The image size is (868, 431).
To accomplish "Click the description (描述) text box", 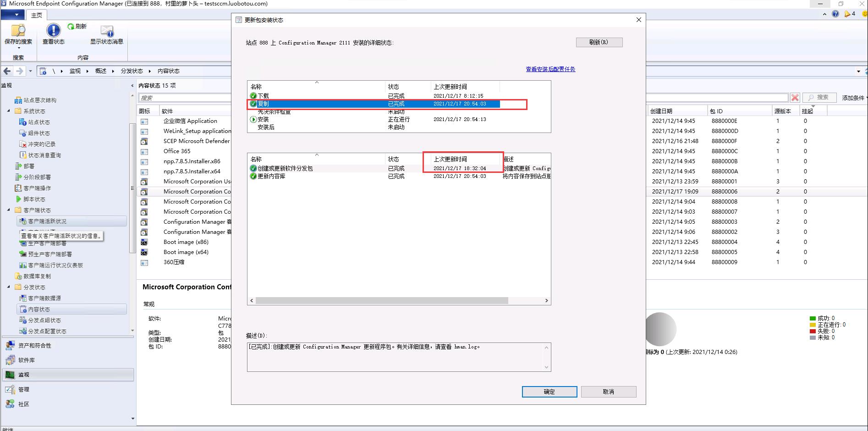I will point(399,357).
